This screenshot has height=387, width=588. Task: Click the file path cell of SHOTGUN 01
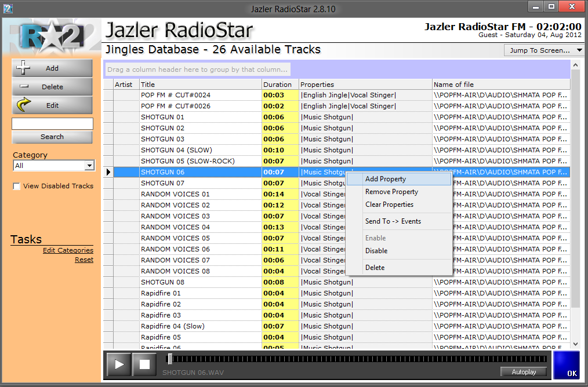click(502, 117)
